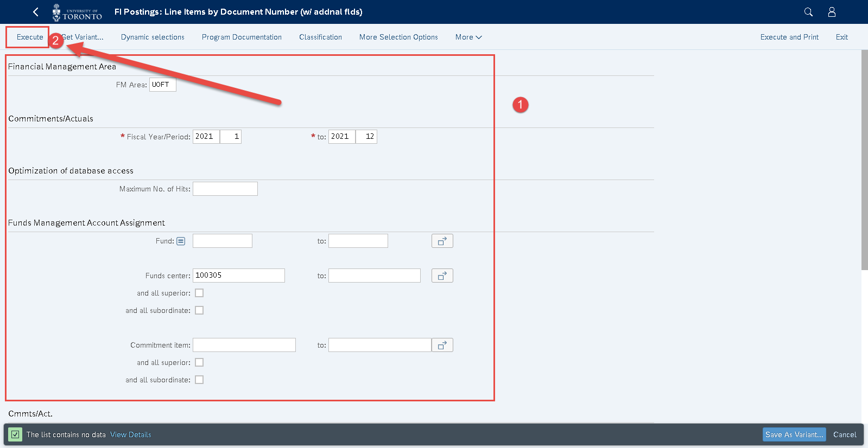This screenshot has width=868, height=448.
Task: Click the 'to' period field showing 12
Action: coord(366,137)
